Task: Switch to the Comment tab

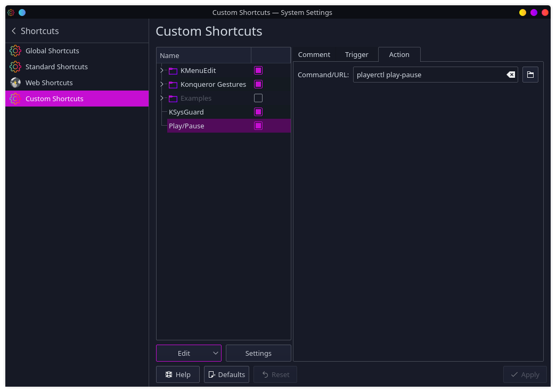Action: pyautogui.click(x=314, y=55)
